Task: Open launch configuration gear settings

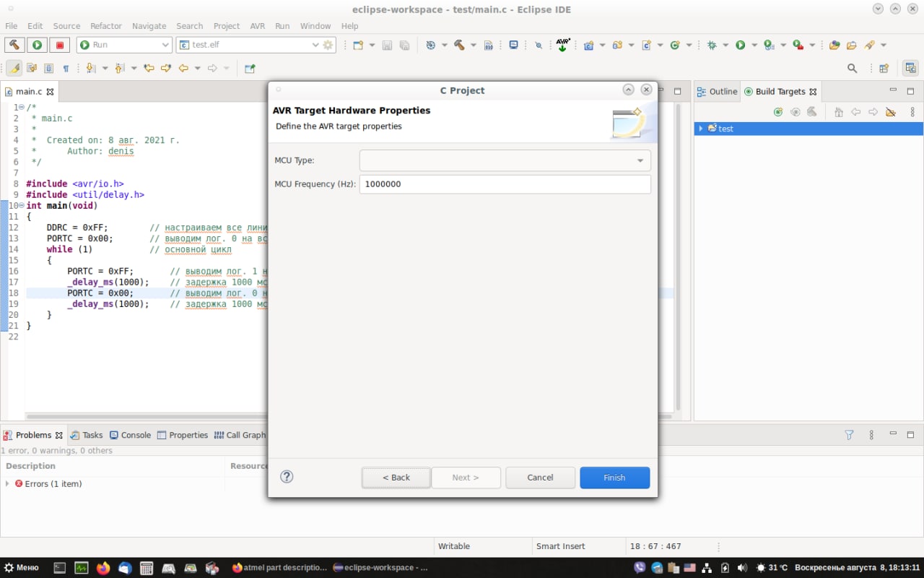Action: 328,45
